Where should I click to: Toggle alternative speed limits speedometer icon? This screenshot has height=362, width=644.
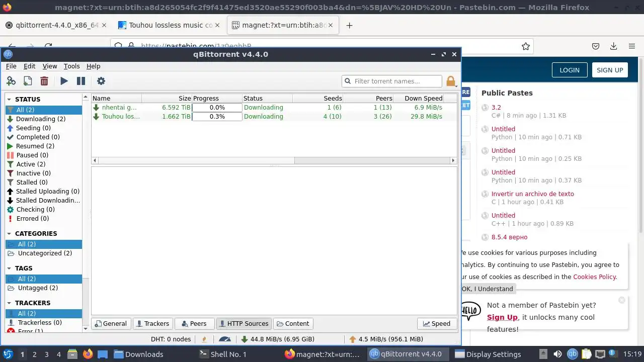(225, 339)
